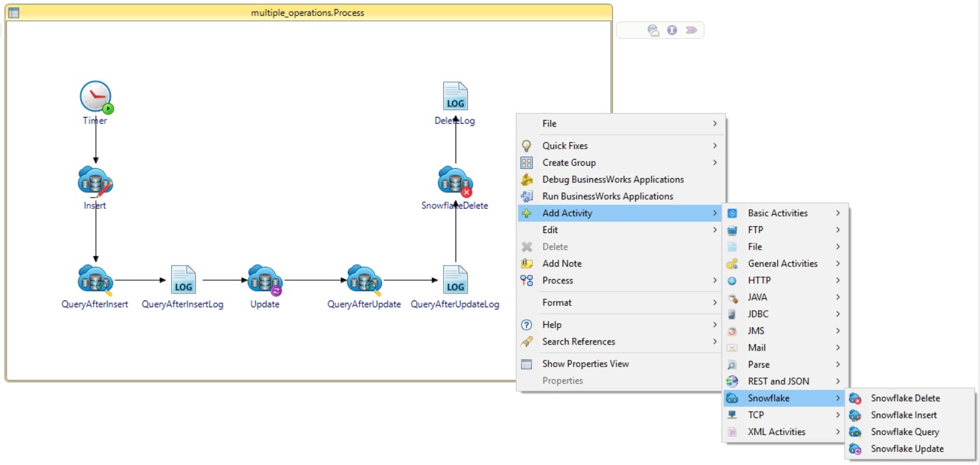This screenshot has height=465, width=980.
Task: Select Snowflake Update menu entry
Action: click(x=907, y=448)
